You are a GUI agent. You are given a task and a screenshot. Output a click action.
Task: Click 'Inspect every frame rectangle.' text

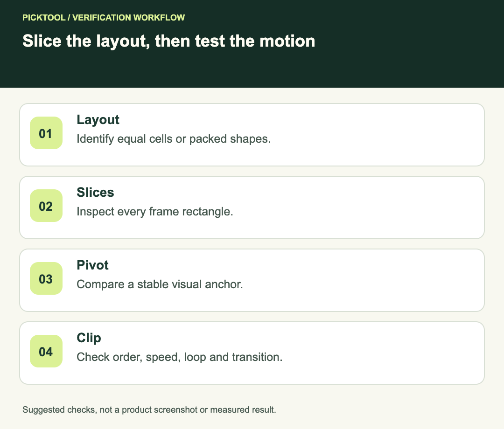[154, 212]
